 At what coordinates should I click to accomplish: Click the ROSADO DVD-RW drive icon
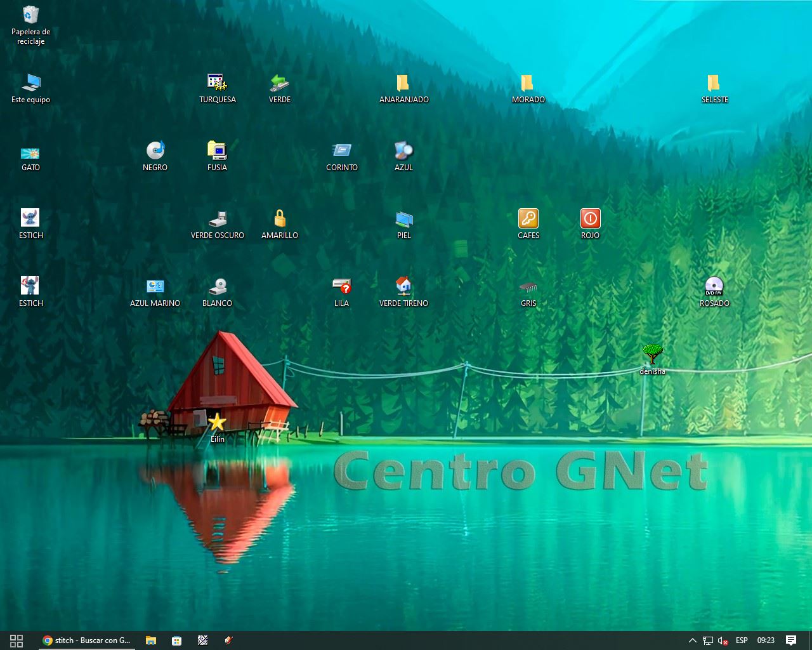tap(714, 287)
